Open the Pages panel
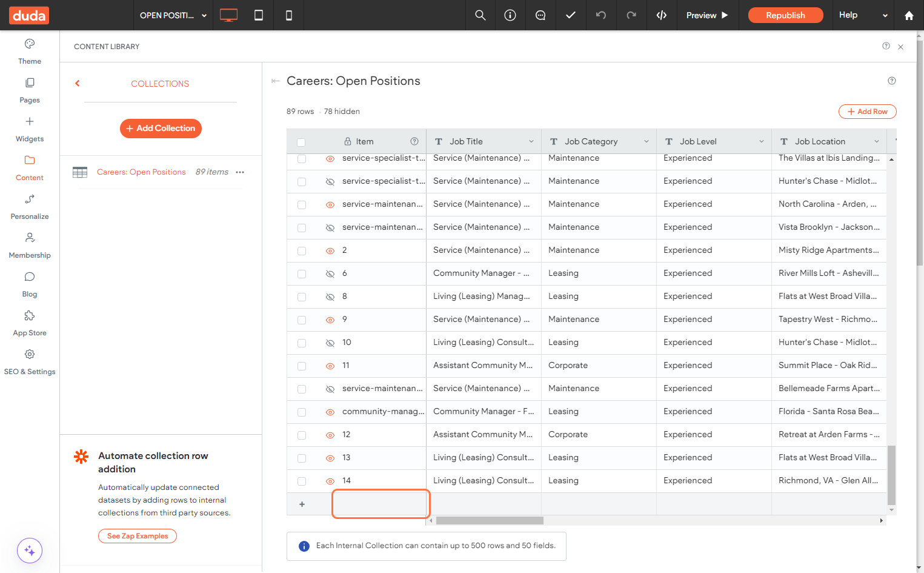924x573 pixels. [30, 90]
